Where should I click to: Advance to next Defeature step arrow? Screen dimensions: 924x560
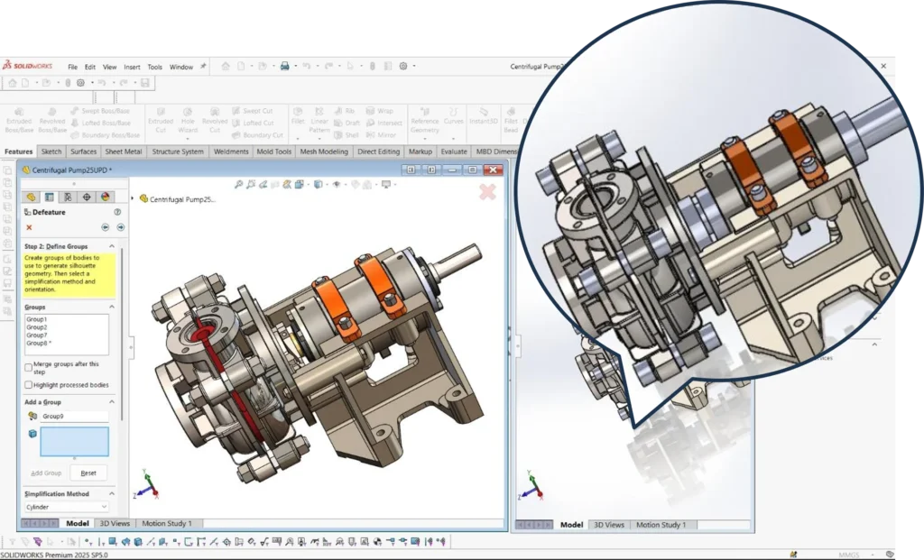coord(120,227)
